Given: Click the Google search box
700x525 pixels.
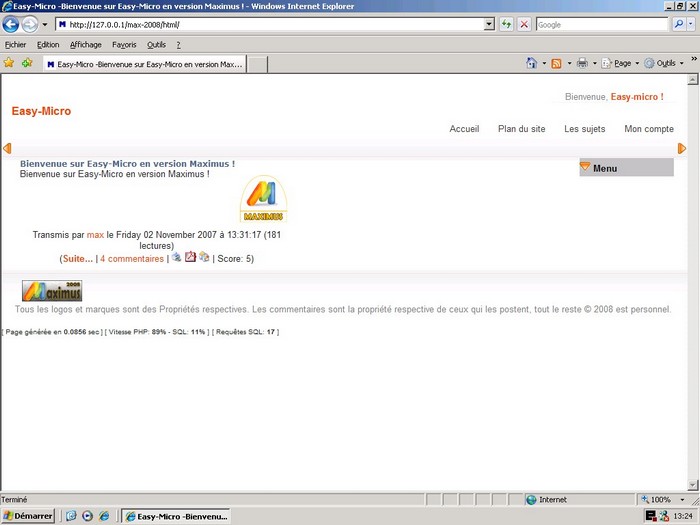Looking at the screenshot, I should tap(602, 25).
